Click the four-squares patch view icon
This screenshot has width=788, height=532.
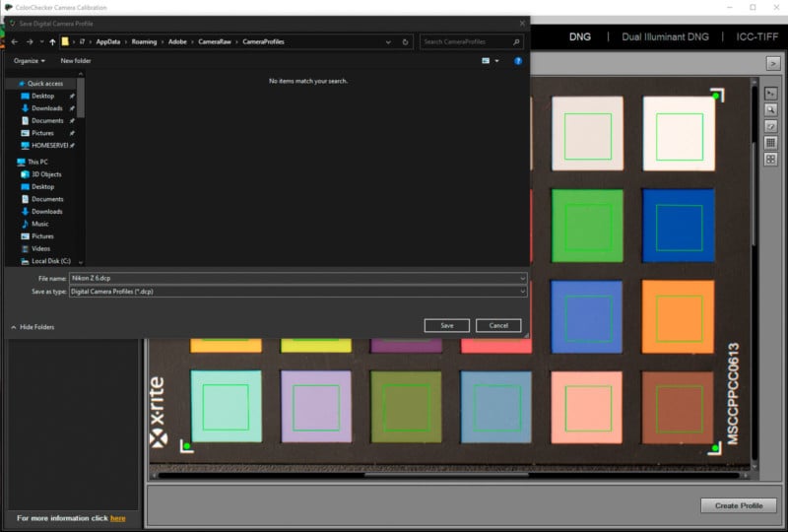coord(771,160)
